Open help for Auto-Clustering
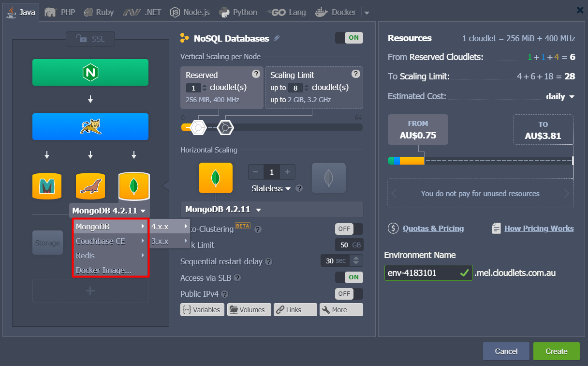 pos(258,229)
